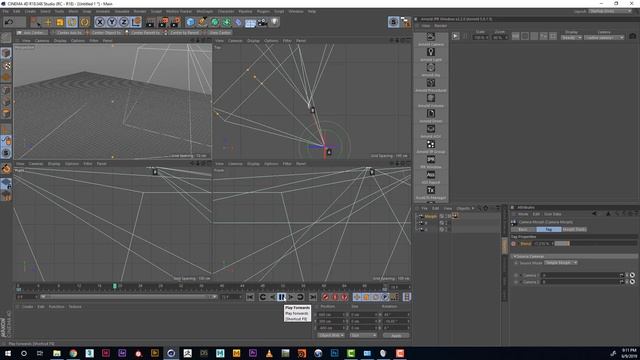Toggle the X axis lock

coord(100,22)
